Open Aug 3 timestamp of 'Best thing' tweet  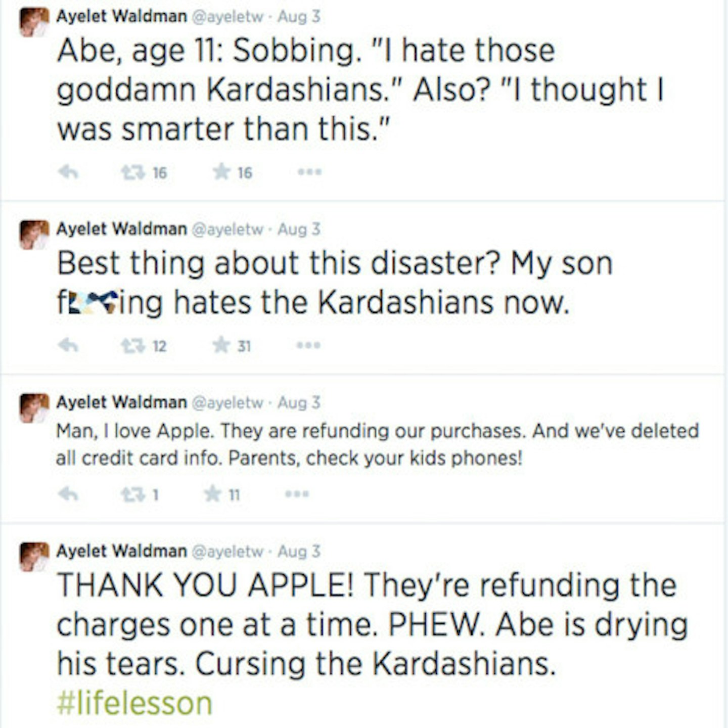point(299,230)
